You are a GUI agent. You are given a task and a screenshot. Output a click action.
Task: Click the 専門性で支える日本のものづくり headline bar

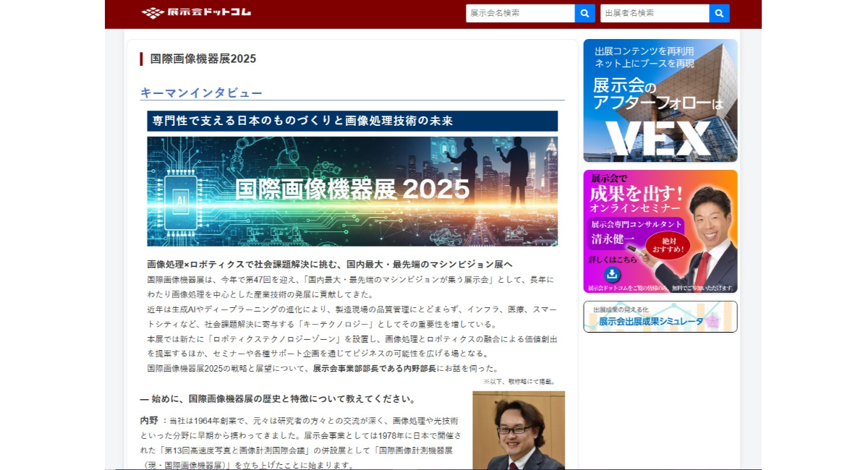pos(352,121)
